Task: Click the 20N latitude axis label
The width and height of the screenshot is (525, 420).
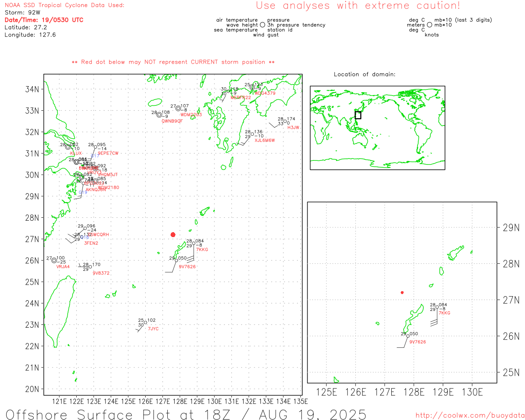Action: [x=32, y=389]
